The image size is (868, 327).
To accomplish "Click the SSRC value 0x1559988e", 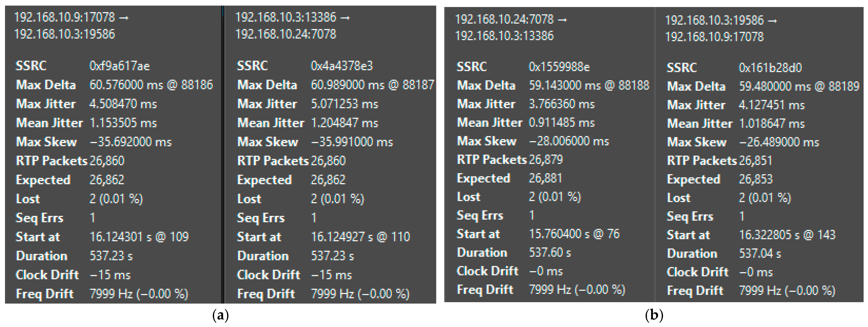I will click(559, 67).
